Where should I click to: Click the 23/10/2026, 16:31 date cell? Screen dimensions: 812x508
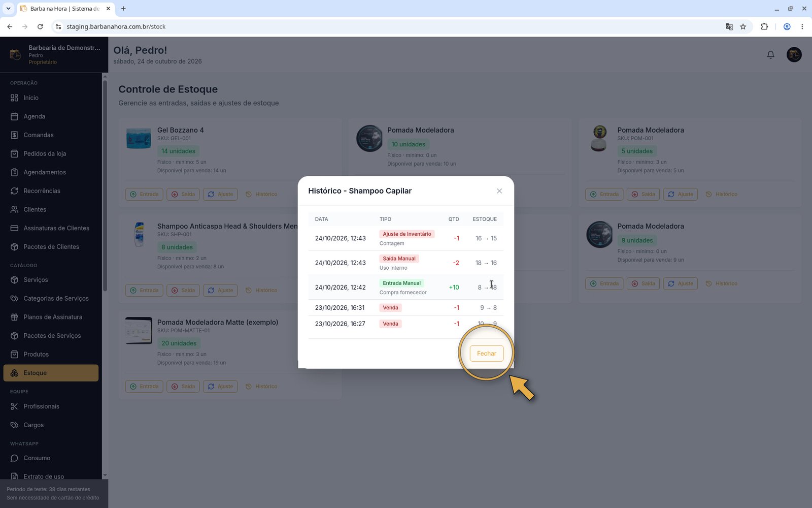click(x=340, y=308)
